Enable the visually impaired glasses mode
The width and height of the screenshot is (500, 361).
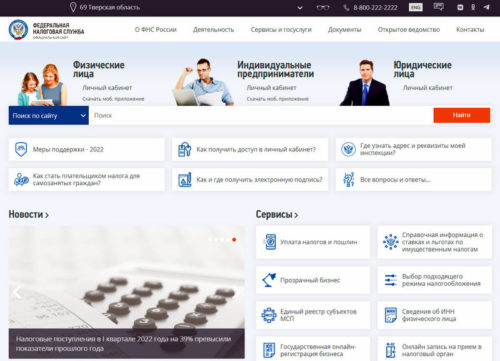pos(323,7)
